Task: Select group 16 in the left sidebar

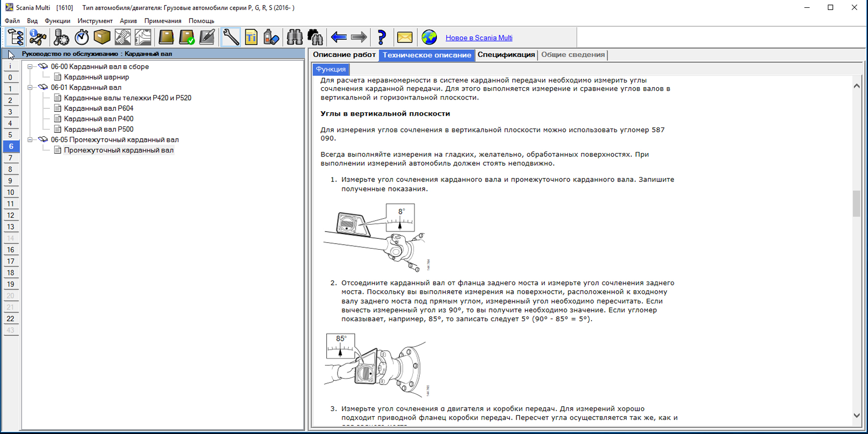Action: [x=10, y=250]
